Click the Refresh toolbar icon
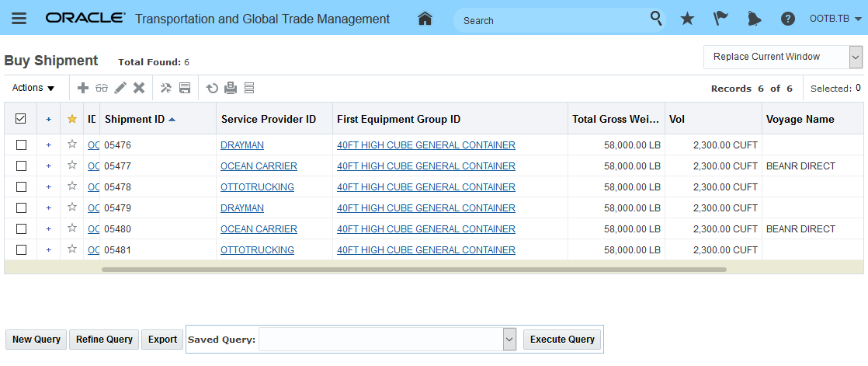 tap(212, 88)
